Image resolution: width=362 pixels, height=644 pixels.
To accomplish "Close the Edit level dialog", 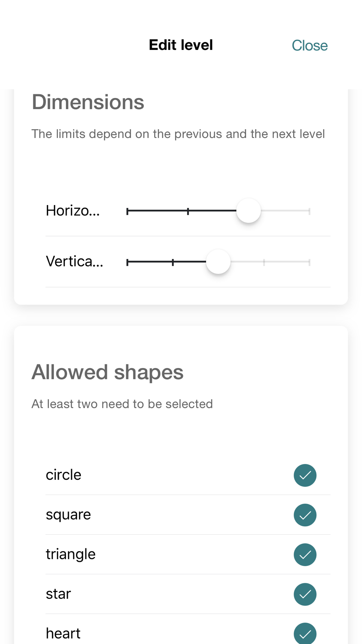I will tap(310, 46).
